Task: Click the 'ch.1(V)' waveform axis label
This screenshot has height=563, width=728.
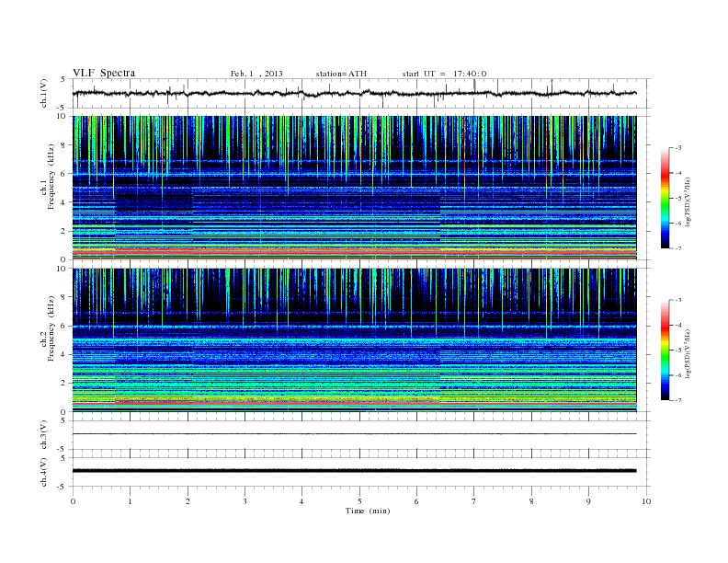Action: [43, 93]
